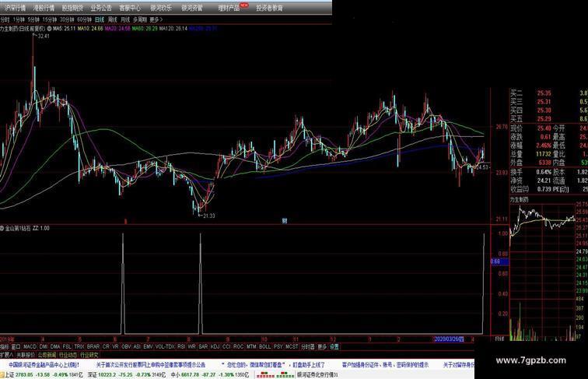Select the MCST indicator
Image resolution: width=588 pixels, height=379 pixels.
(292, 347)
